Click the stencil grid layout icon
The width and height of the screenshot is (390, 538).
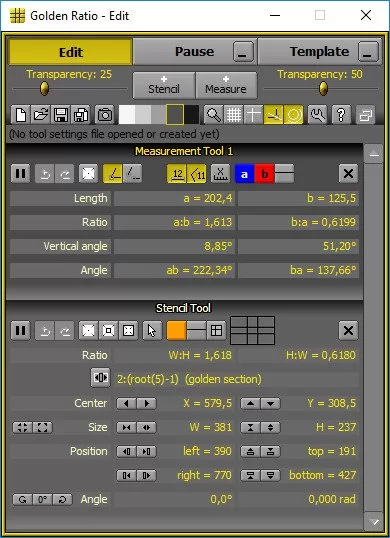[x=216, y=330]
